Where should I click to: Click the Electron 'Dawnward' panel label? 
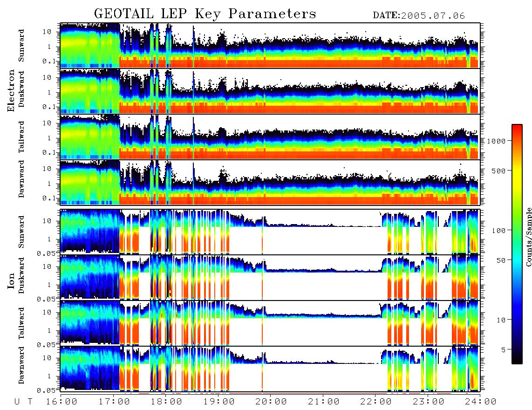pos(21,179)
